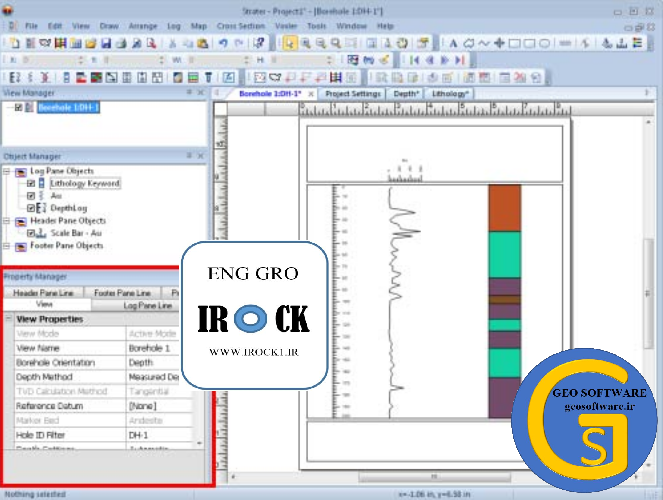Open the Log Pane Line tab

(147, 305)
